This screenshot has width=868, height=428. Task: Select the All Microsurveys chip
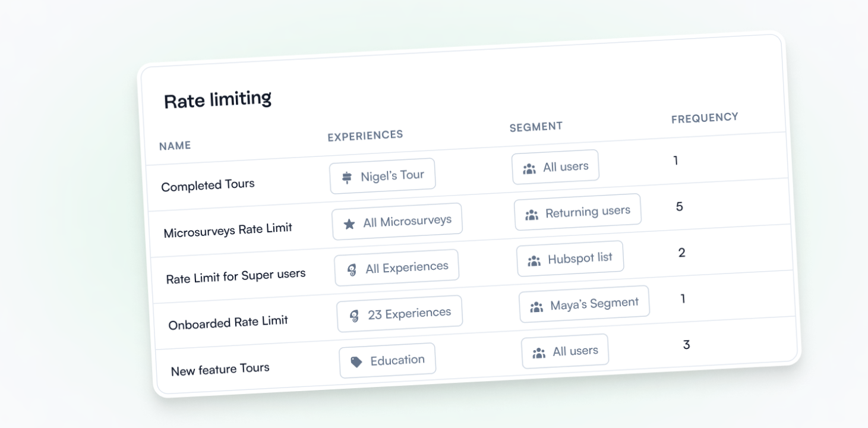(x=397, y=222)
